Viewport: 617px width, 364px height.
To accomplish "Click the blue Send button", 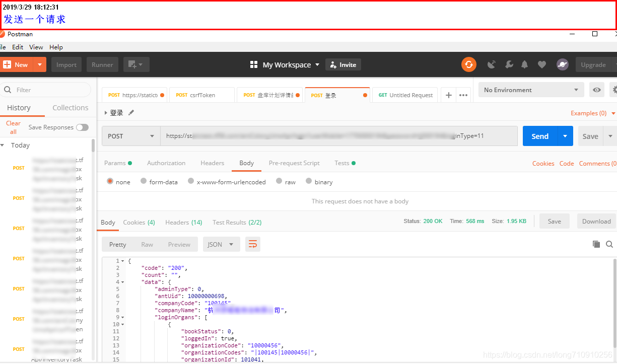I will [540, 136].
